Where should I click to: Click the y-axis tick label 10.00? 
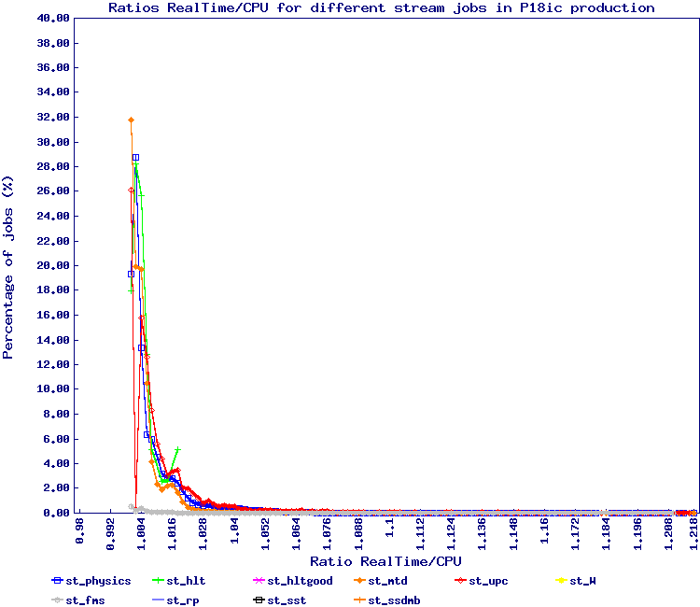point(53,389)
